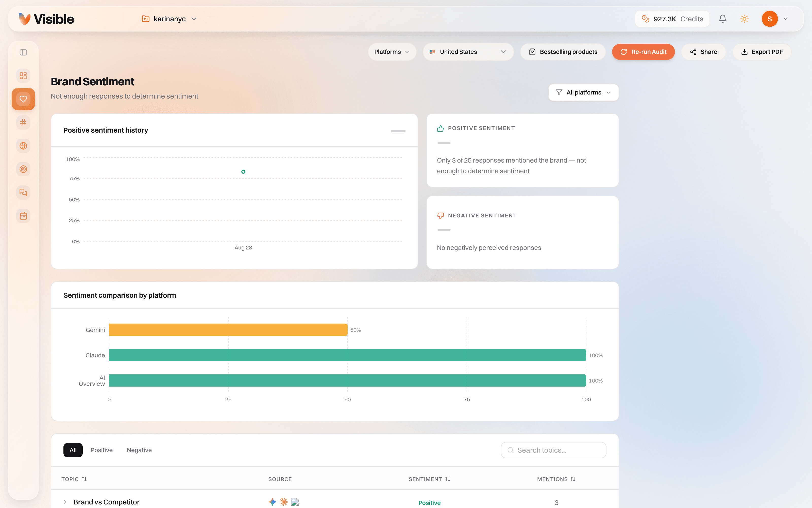812x508 pixels.
Task: Click the 927.3K Credits badge
Action: pos(672,19)
